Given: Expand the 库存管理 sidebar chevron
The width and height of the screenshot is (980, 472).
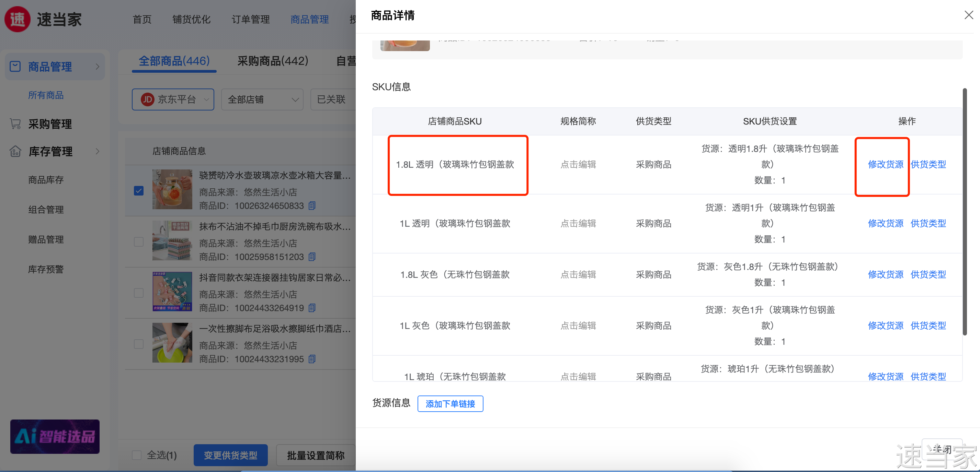Looking at the screenshot, I should click(x=98, y=151).
